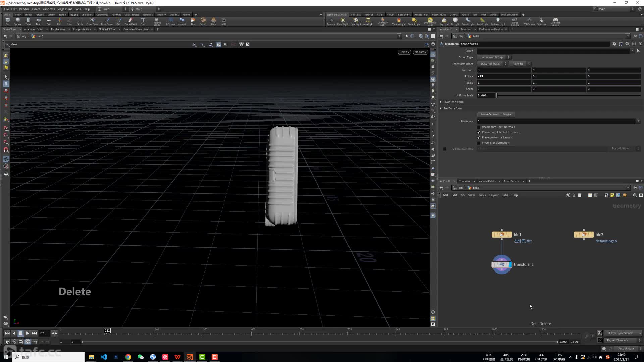Click Move Centroid to Origin button

496,115
